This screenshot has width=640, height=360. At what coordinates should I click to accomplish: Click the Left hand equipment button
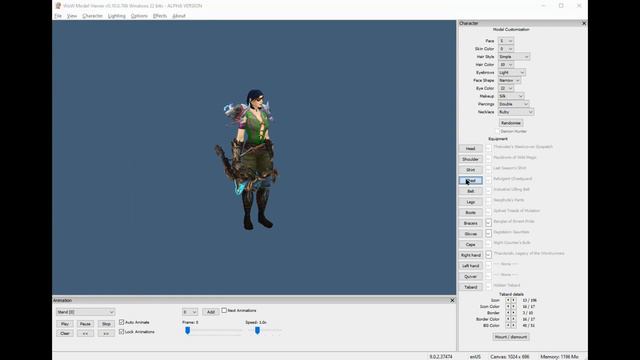pyautogui.click(x=471, y=266)
